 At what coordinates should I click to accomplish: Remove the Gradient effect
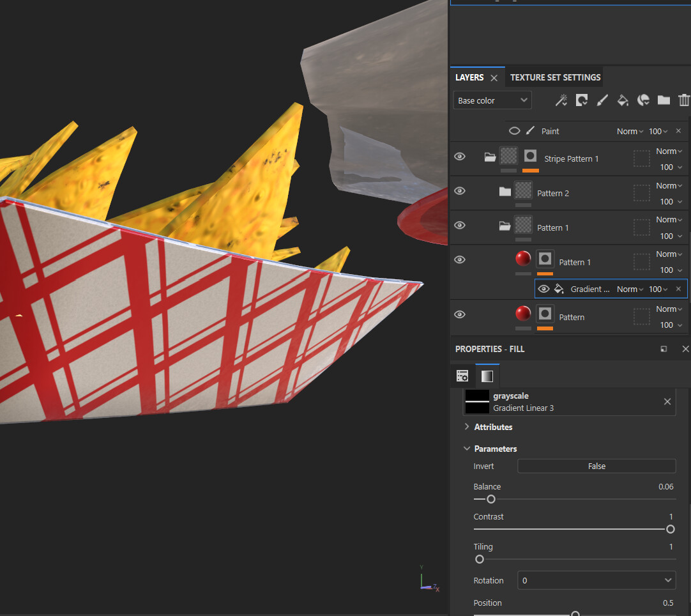[678, 288]
